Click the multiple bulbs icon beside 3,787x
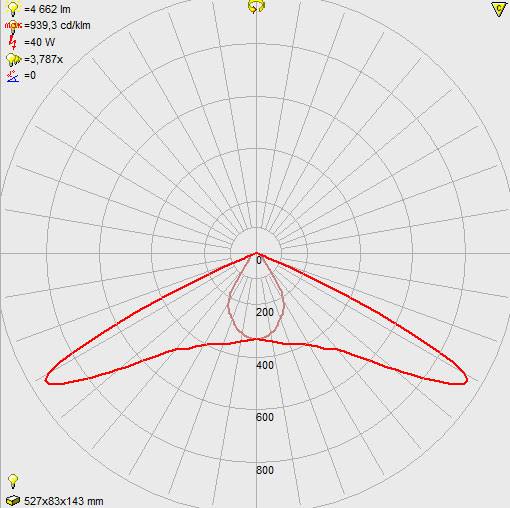Image resolution: width=510 pixels, height=508 pixels. (13, 60)
